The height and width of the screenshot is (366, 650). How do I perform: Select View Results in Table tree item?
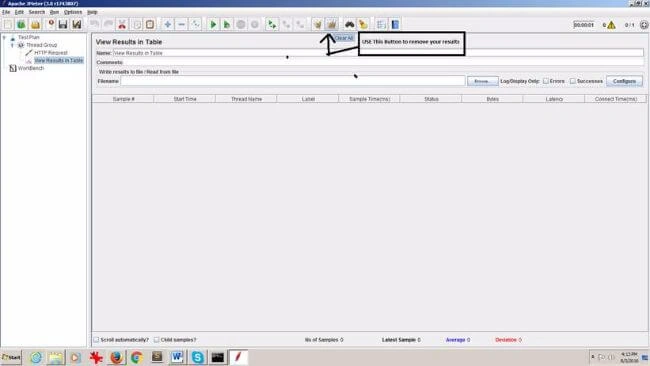58,60
